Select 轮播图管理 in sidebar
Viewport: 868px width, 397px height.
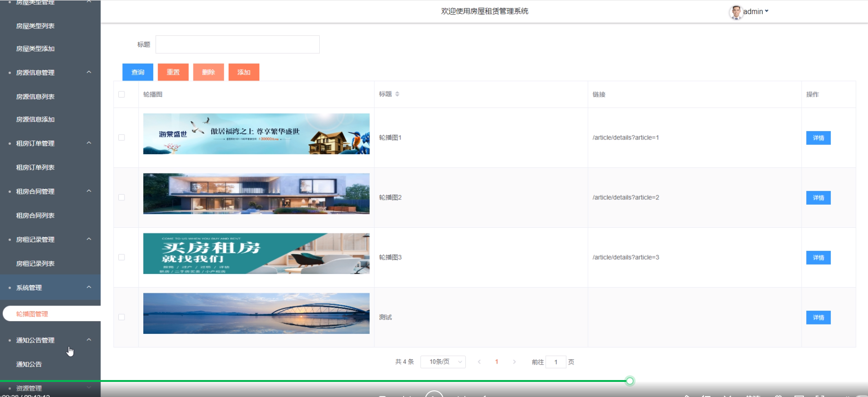51,314
